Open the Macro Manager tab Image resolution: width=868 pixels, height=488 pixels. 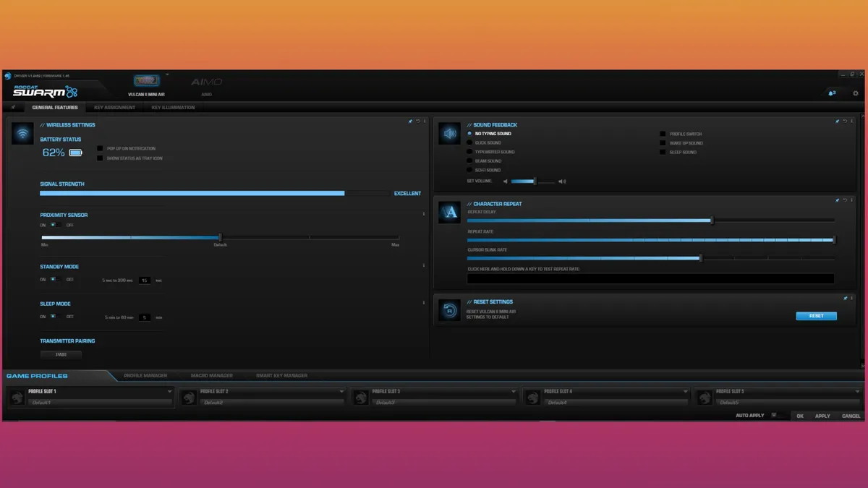point(211,375)
